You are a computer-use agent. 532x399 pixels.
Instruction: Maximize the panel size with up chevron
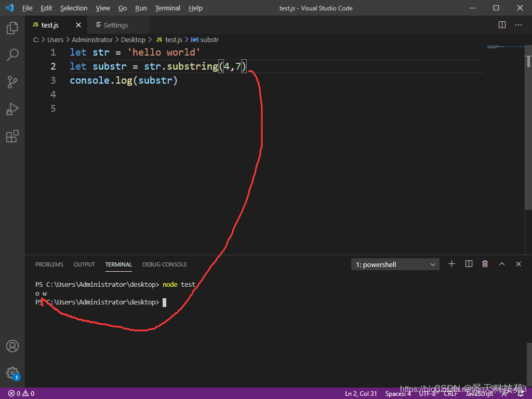[x=502, y=264]
